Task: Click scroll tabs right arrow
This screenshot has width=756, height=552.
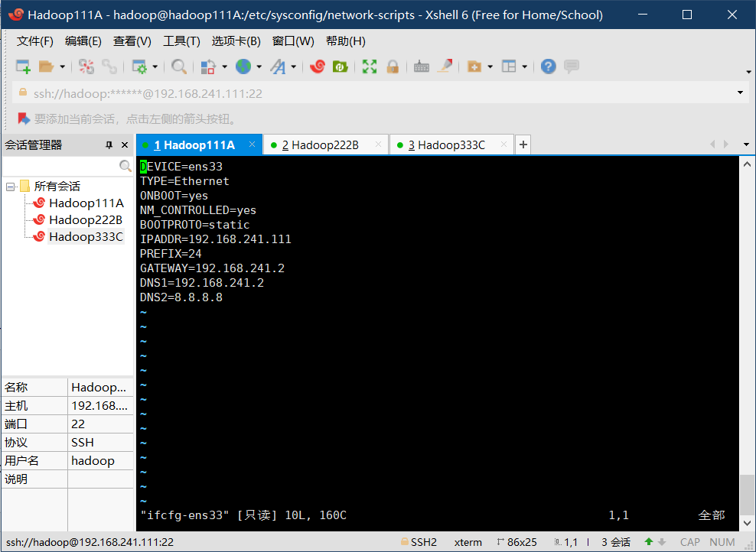Action: click(725, 144)
